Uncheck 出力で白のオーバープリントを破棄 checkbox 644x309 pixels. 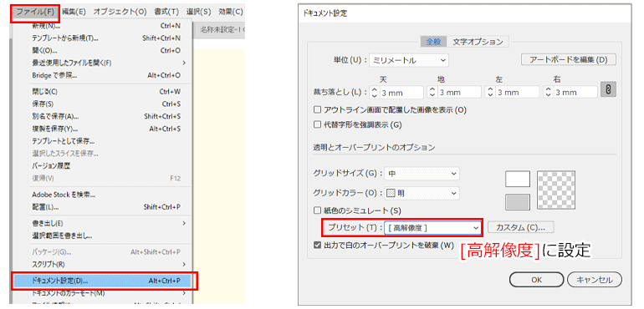(x=317, y=246)
